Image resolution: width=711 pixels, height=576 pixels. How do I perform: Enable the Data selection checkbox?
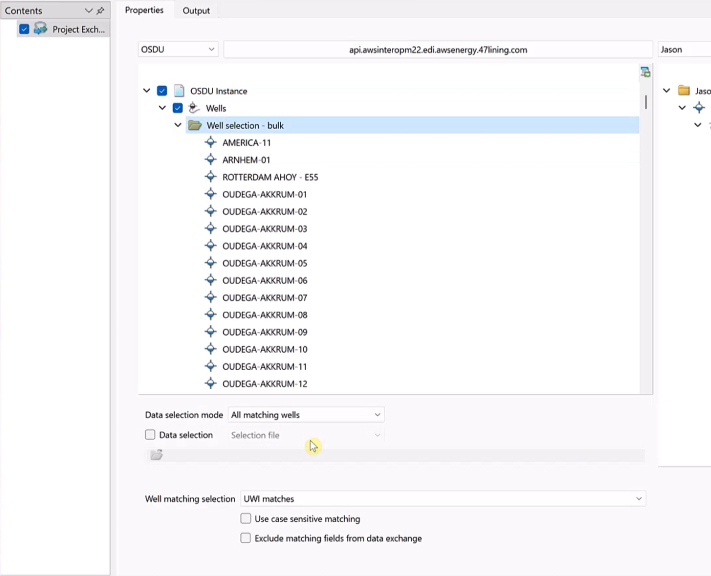click(x=150, y=435)
